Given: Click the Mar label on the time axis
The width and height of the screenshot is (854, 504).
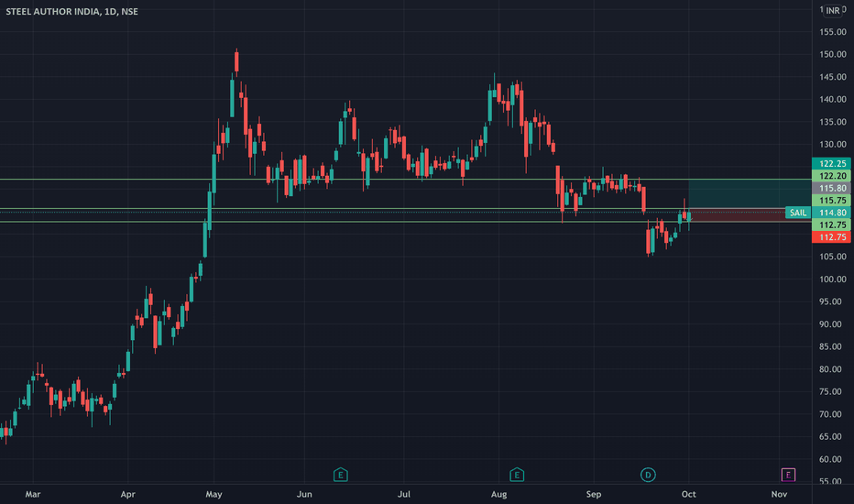Looking at the screenshot, I should [x=33, y=494].
